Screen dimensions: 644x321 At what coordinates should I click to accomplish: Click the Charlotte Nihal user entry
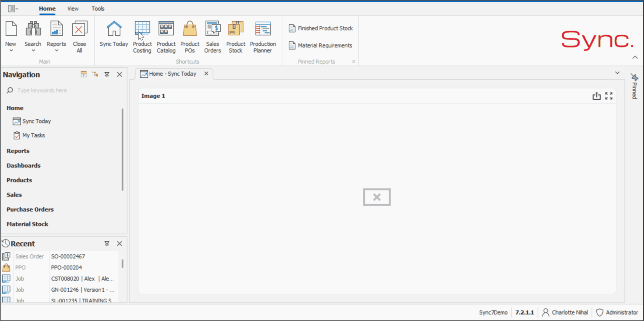pyautogui.click(x=565, y=313)
